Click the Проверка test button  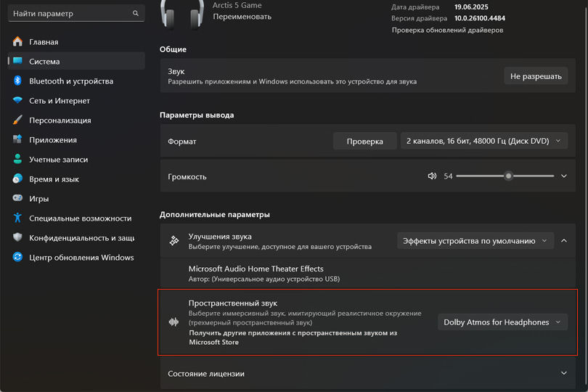pos(364,142)
